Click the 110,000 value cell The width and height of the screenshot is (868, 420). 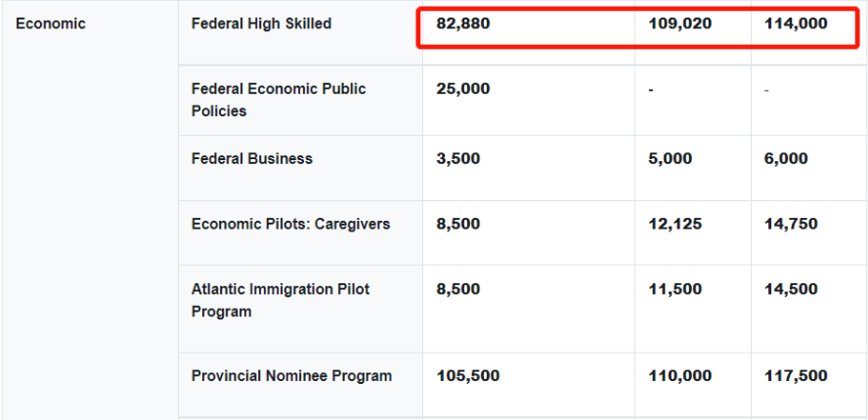pyautogui.click(x=680, y=376)
